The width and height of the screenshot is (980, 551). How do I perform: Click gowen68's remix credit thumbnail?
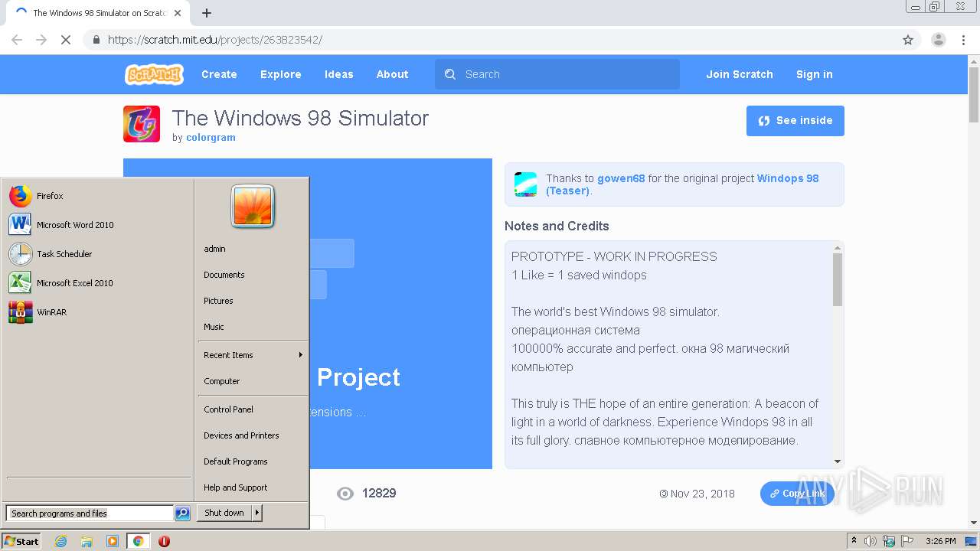(x=525, y=184)
